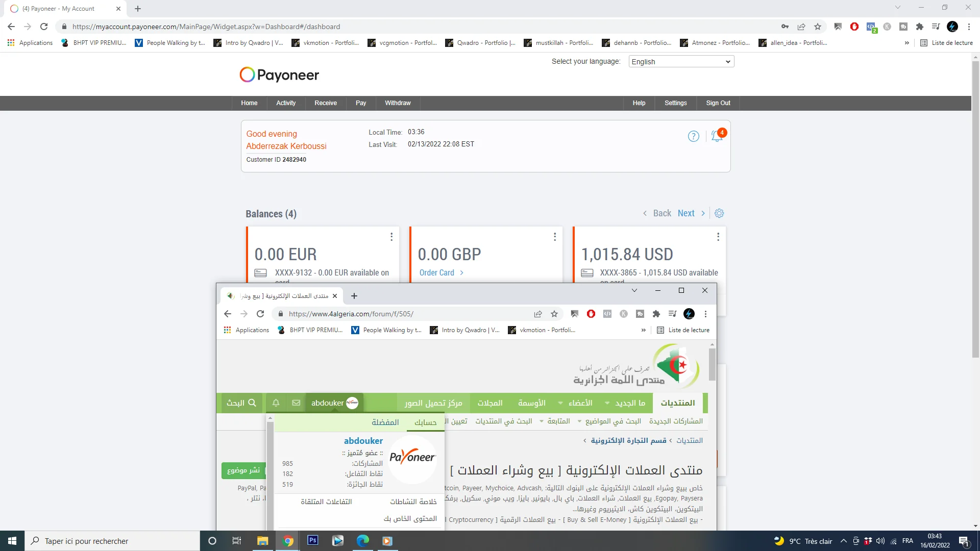
Task: Launch Photoshop from the taskbar
Action: [313, 541]
